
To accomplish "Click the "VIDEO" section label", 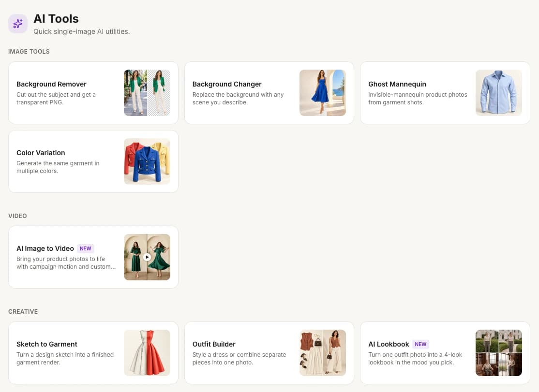I will pos(17,216).
